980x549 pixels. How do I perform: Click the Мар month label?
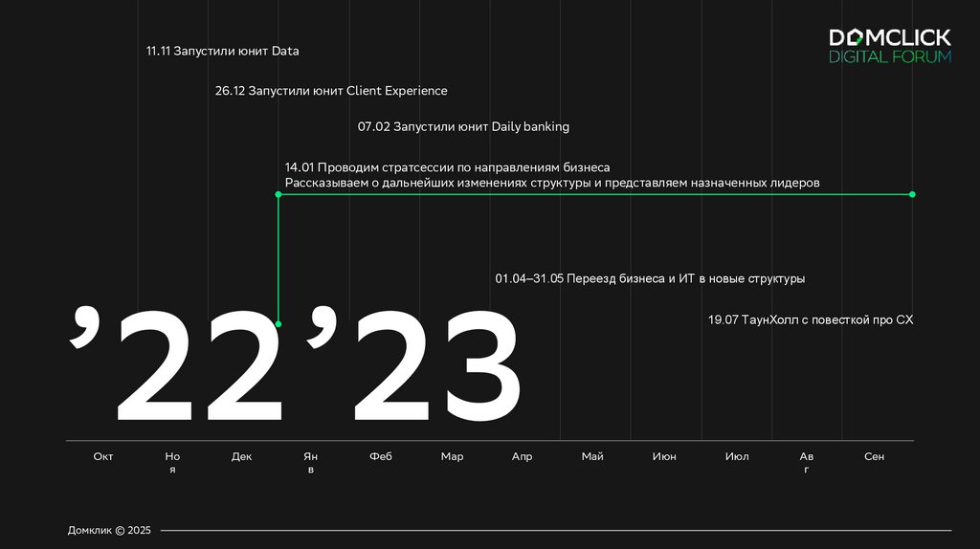pyautogui.click(x=452, y=456)
